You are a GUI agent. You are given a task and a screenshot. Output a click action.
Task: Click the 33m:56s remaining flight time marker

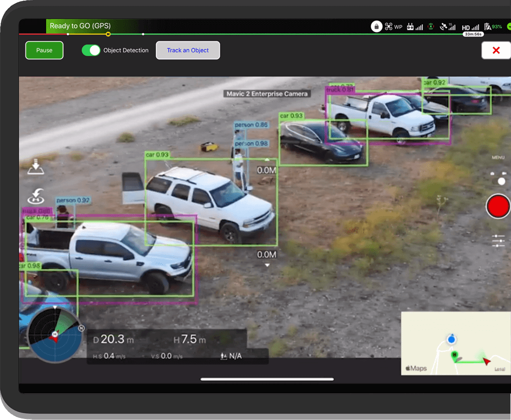473,34
